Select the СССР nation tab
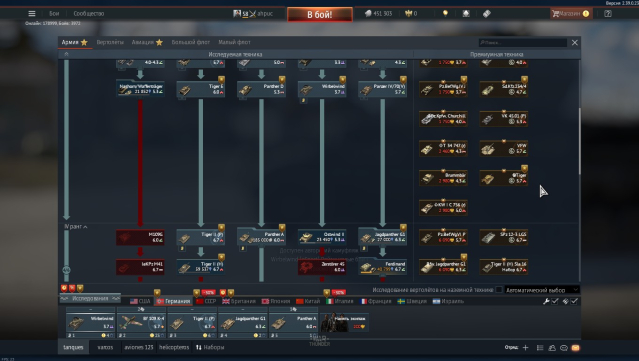 coord(206,301)
